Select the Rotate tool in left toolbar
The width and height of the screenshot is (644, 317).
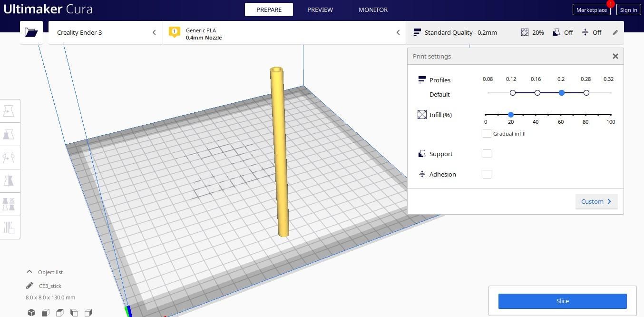pos(9,157)
